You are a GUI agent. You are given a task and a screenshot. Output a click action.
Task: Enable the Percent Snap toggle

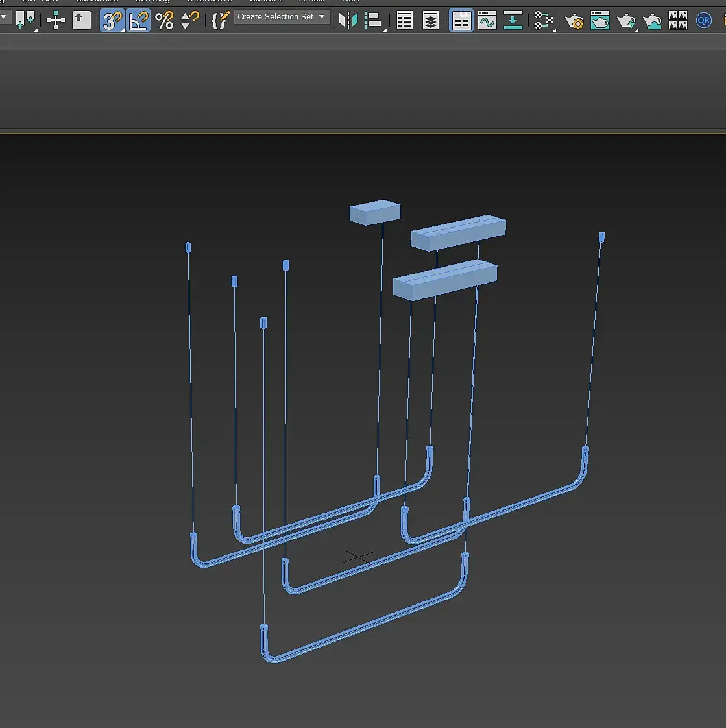click(165, 21)
